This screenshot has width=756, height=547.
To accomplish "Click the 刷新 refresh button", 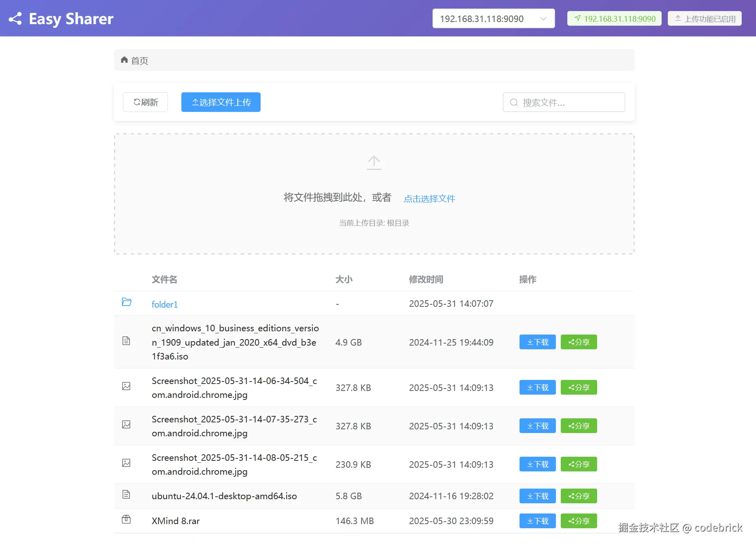I will pyautogui.click(x=145, y=102).
